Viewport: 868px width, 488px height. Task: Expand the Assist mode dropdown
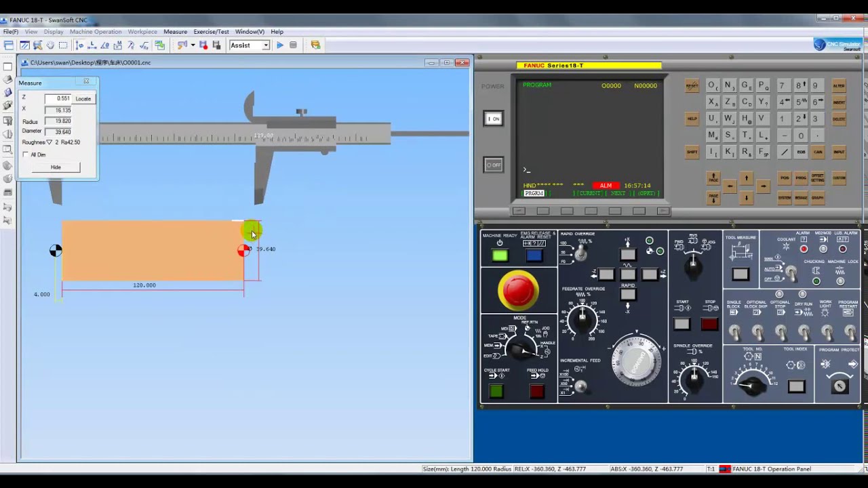pos(266,45)
